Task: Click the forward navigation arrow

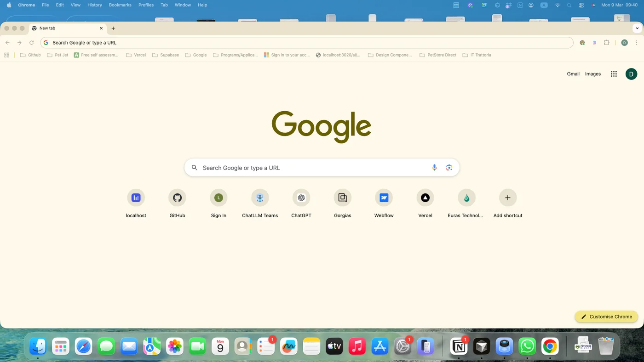Action: point(19,43)
